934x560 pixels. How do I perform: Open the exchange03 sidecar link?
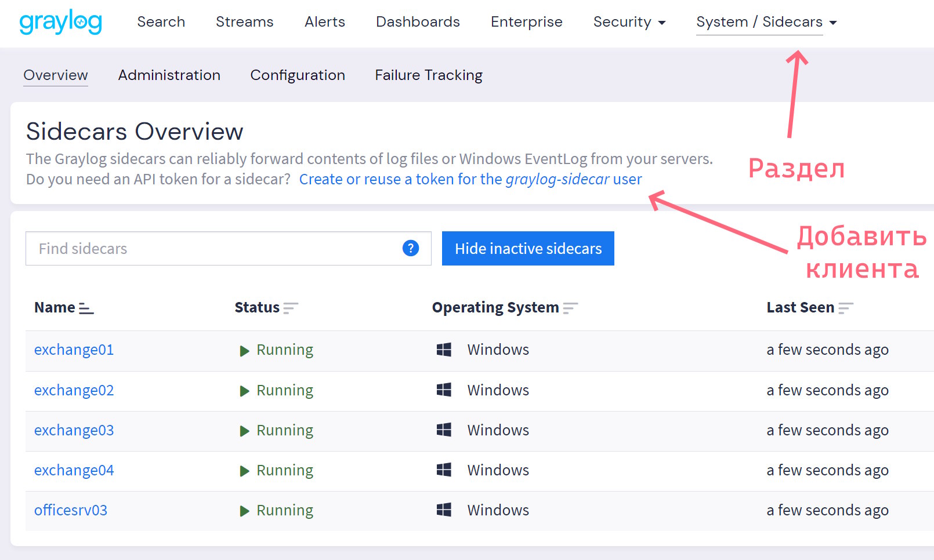click(74, 430)
